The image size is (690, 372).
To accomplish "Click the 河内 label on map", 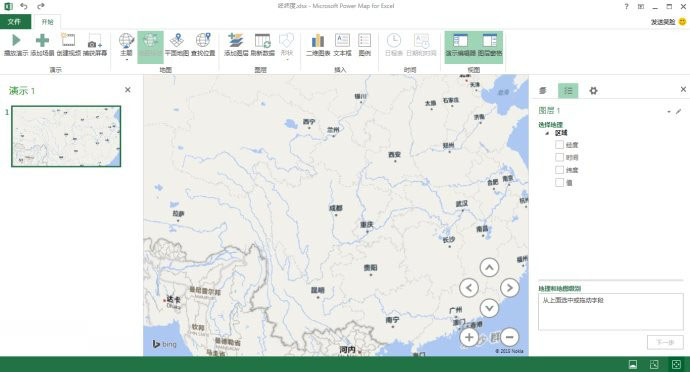I will pyautogui.click(x=347, y=350).
